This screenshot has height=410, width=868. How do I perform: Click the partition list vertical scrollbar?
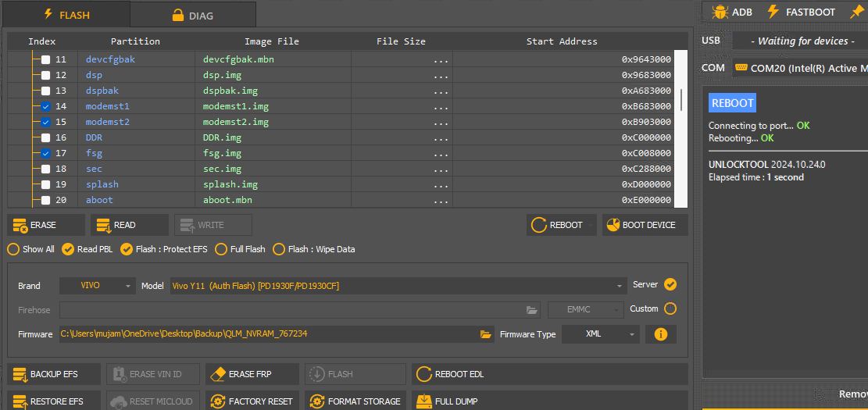point(681,100)
